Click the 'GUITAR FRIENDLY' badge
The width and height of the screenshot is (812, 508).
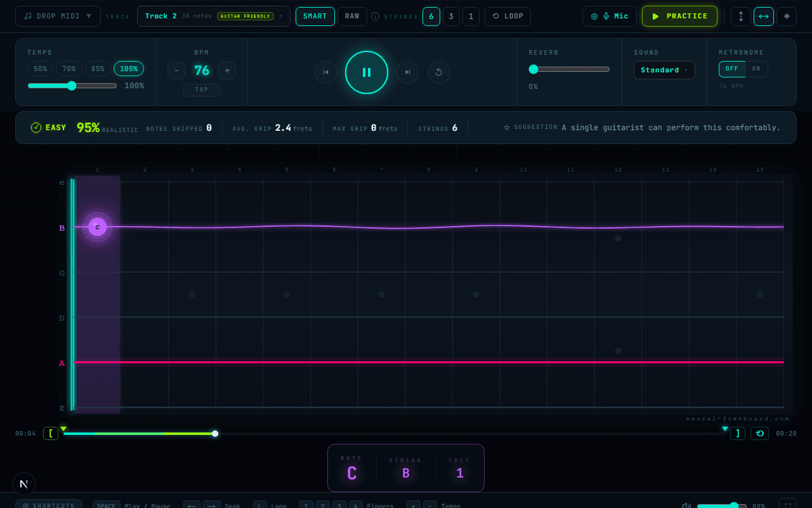[246, 17]
